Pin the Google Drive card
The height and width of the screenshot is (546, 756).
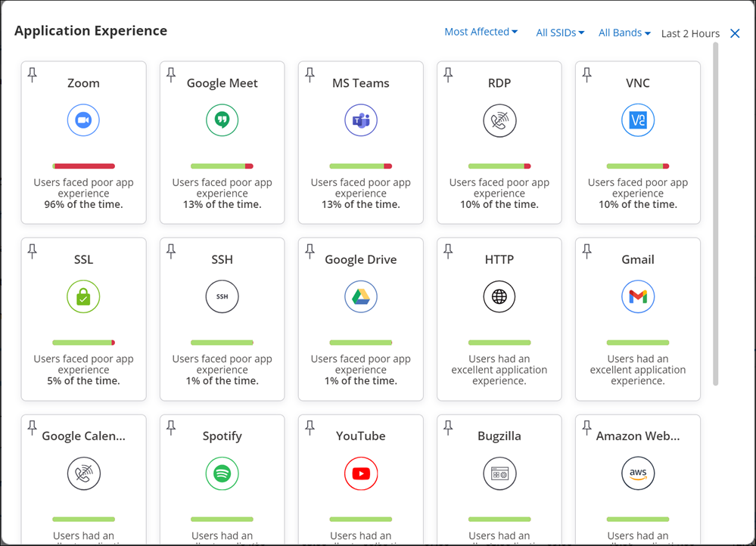(310, 251)
